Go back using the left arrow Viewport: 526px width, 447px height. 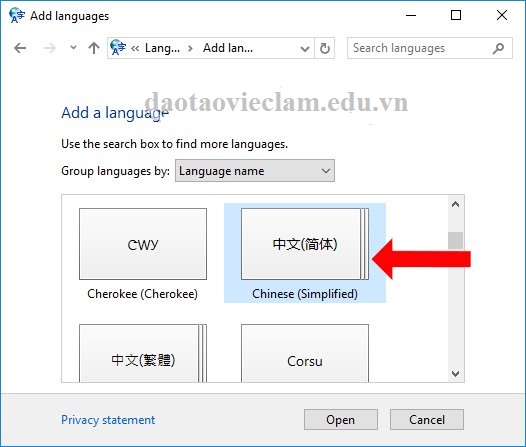tap(20, 48)
